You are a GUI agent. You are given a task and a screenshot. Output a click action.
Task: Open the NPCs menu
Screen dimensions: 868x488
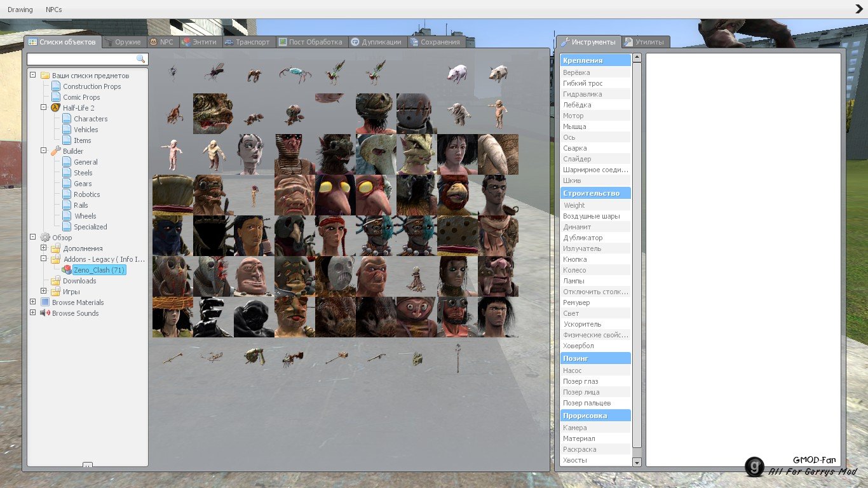pyautogui.click(x=54, y=10)
